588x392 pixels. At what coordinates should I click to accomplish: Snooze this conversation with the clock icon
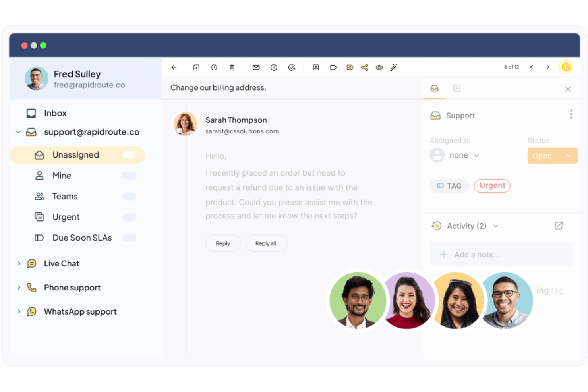click(x=274, y=67)
